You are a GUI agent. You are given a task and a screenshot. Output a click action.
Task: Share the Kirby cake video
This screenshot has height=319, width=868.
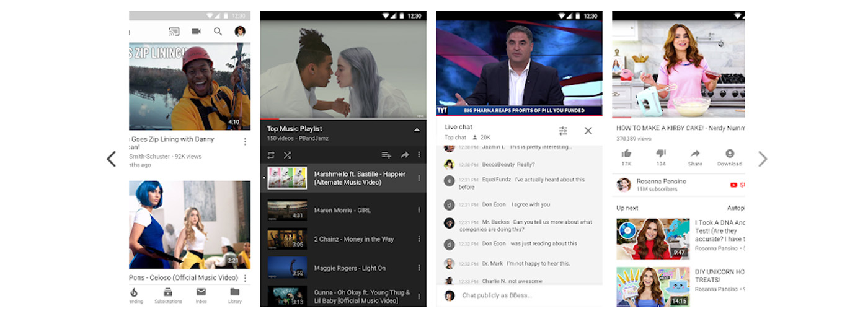tap(695, 154)
